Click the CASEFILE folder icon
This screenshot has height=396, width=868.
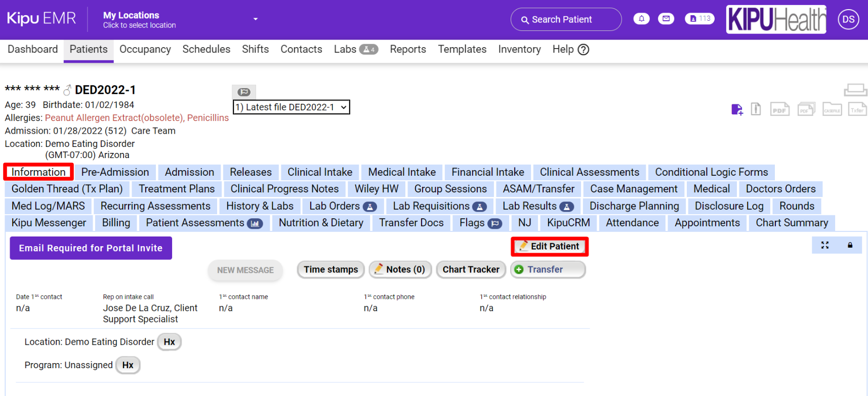[832, 109]
